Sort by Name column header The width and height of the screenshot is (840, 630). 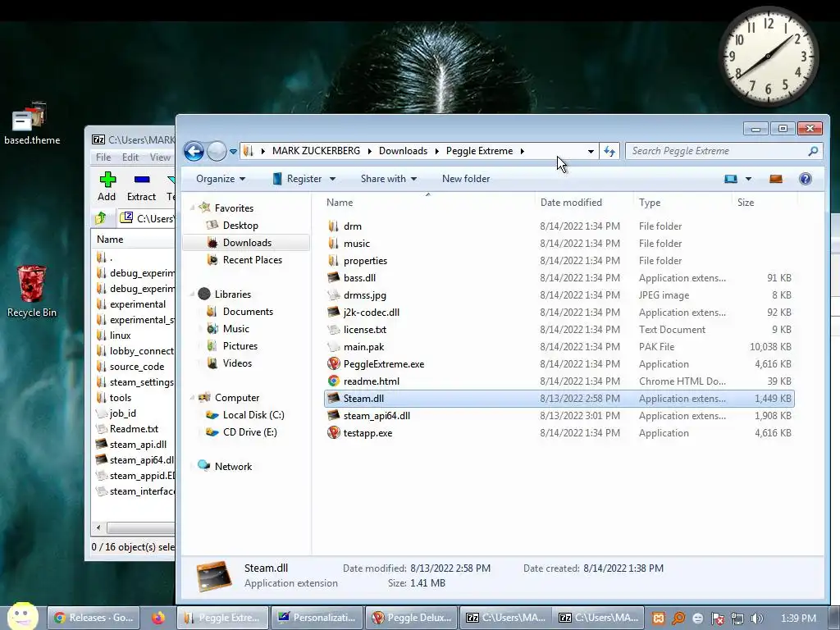[x=340, y=203]
